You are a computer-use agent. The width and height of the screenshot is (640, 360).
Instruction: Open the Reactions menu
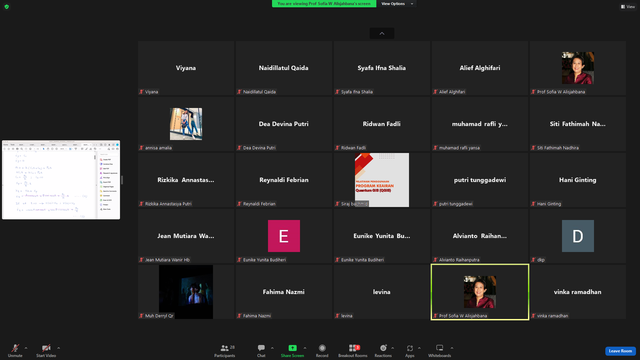click(383, 350)
